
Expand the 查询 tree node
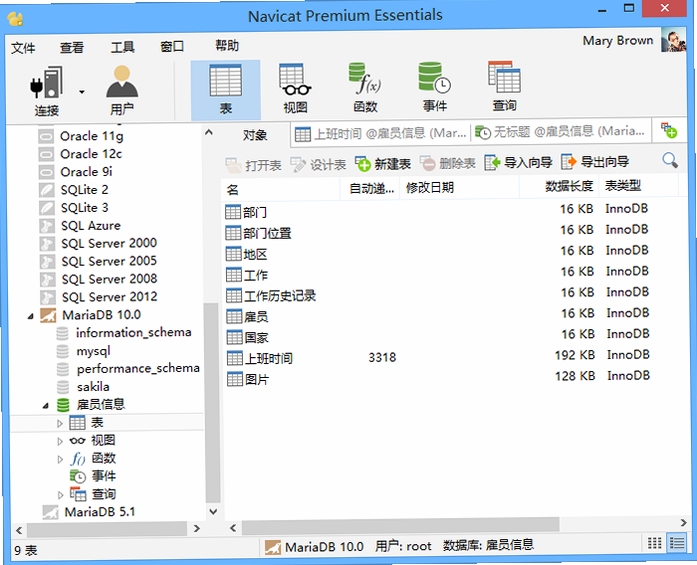[x=60, y=495]
